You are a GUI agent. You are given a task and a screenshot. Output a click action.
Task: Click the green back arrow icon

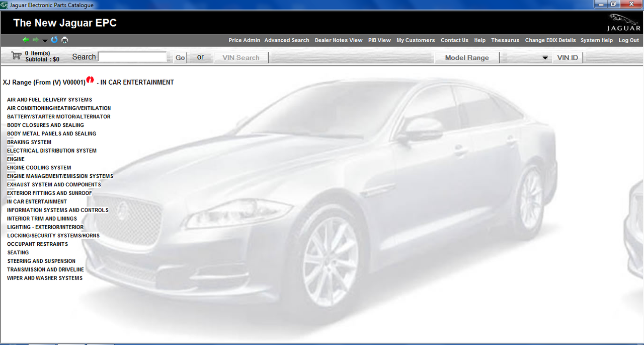pos(26,40)
